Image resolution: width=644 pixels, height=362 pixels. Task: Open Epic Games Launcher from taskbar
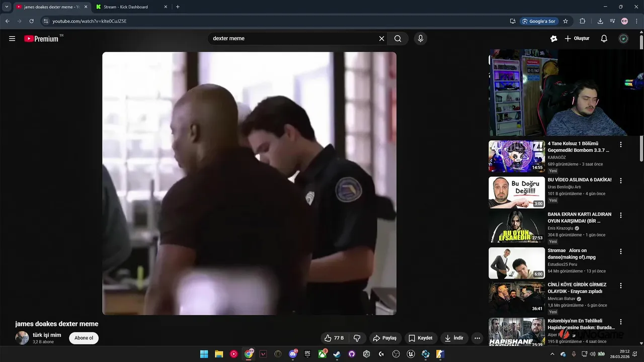(307, 354)
